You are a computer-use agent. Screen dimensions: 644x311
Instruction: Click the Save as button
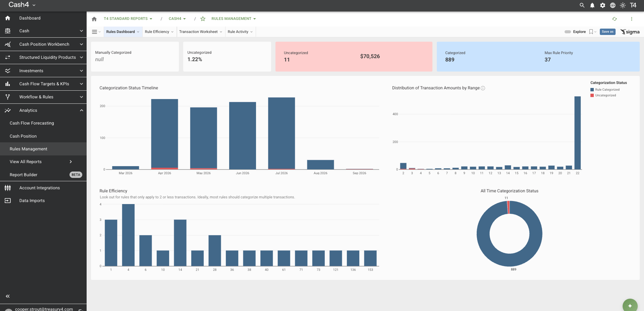tap(607, 32)
